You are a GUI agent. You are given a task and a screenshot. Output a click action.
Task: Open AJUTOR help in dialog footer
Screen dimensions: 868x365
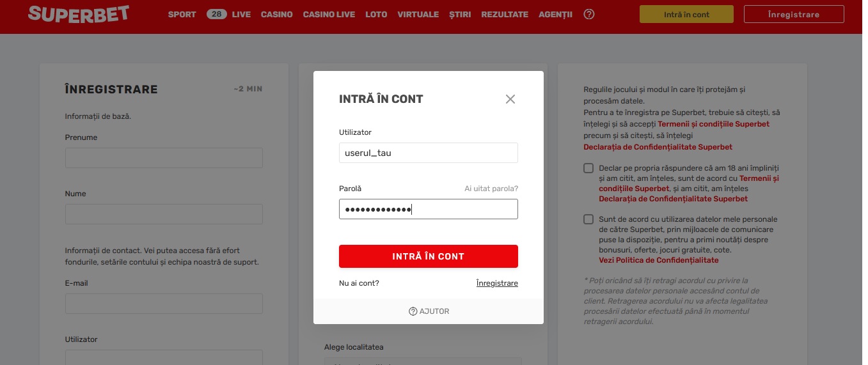point(429,311)
